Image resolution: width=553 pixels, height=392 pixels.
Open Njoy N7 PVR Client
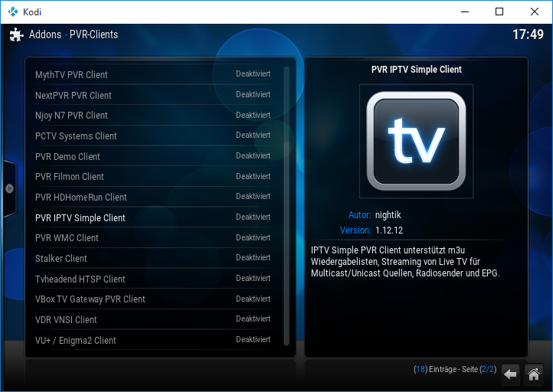tap(153, 116)
